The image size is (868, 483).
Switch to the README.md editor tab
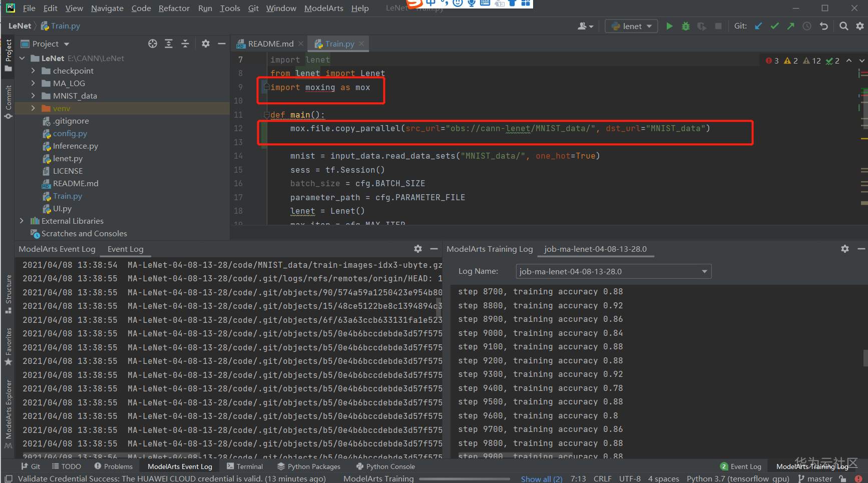[x=270, y=44]
